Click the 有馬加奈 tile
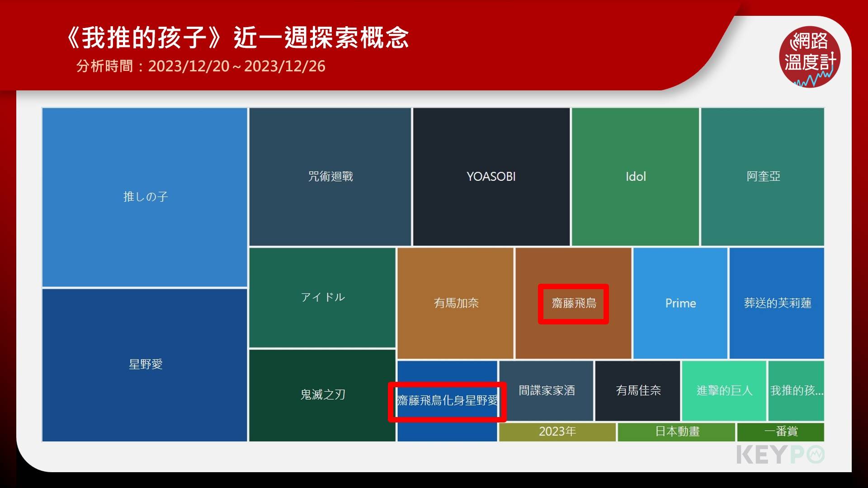The width and height of the screenshot is (868, 488). click(x=455, y=303)
